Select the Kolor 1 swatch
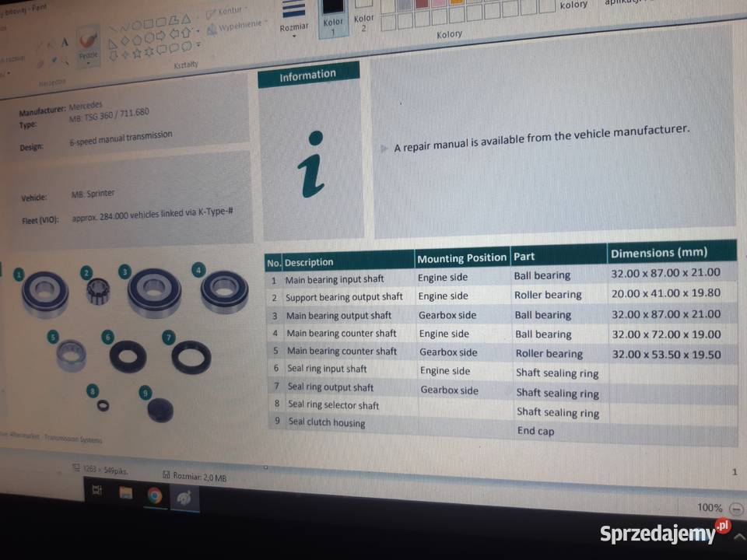 pos(333,18)
